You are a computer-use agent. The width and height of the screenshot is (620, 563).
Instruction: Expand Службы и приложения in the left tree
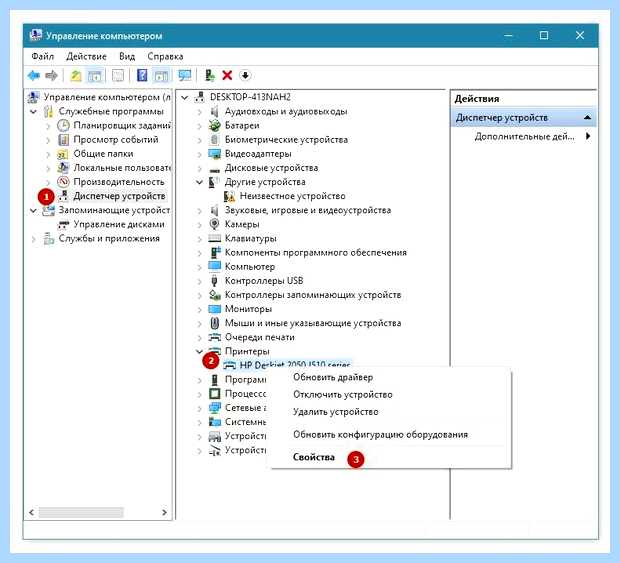pyautogui.click(x=34, y=239)
